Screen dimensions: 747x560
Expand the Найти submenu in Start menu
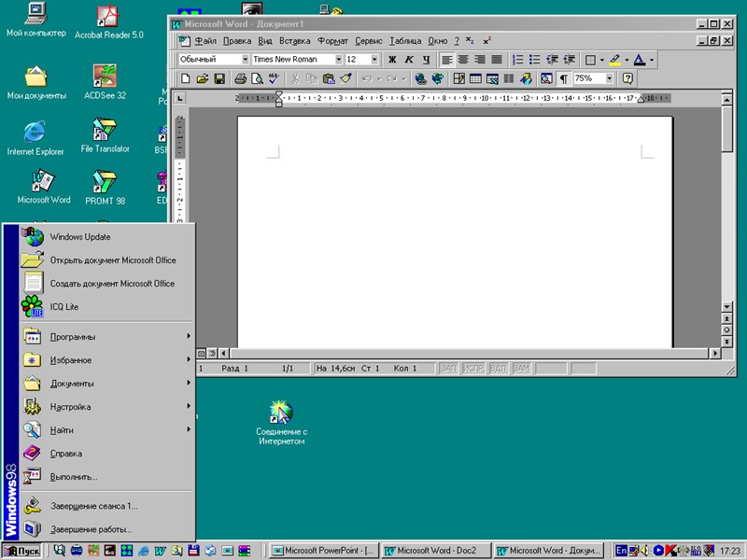pyautogui.click(x=106, y=430)
